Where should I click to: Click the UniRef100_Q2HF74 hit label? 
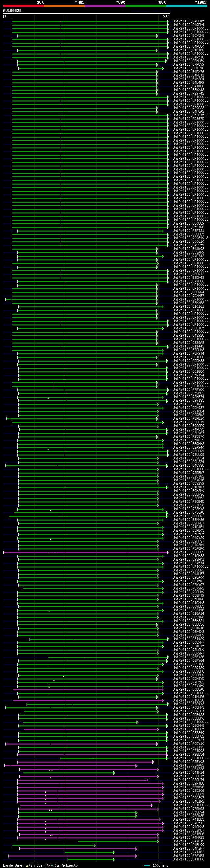[x=188, y=397]
